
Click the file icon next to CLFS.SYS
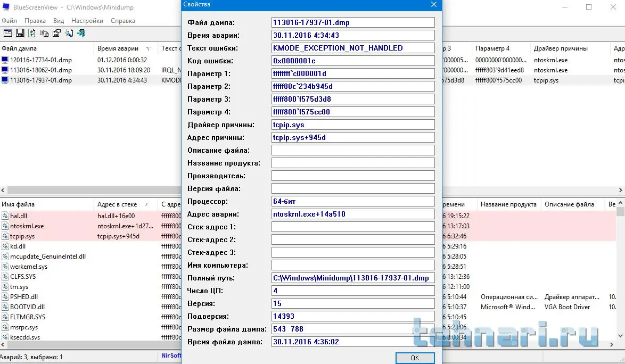tap(5, 276)
